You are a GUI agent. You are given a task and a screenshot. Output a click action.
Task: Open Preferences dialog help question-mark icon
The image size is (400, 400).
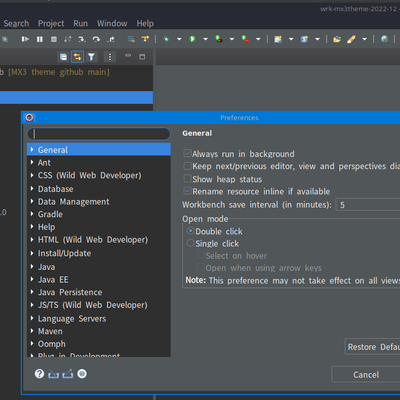(x=39, y=374)
